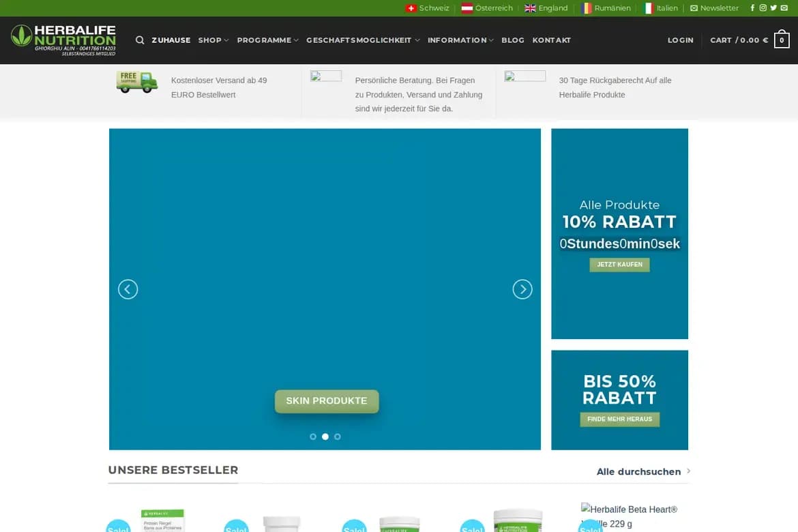Open the shopping cart bag icon

pyautogui.click(x=782, y=40)
